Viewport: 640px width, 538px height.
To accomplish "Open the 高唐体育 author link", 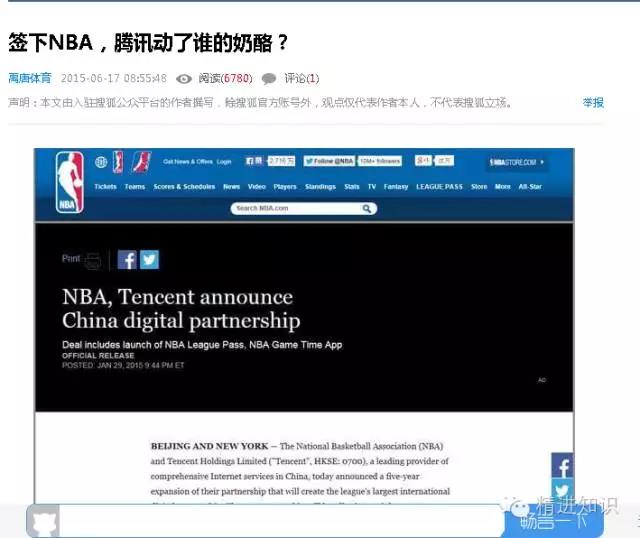I will (x=30, y=78).
